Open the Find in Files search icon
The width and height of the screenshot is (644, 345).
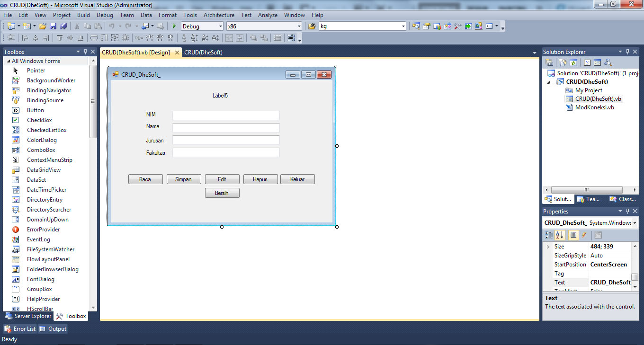click(416, 26)
